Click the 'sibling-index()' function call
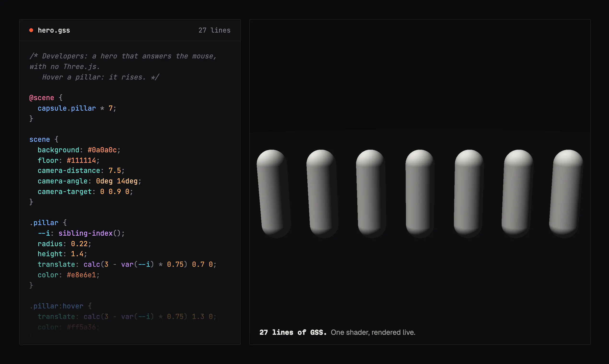 coord(89,233)
